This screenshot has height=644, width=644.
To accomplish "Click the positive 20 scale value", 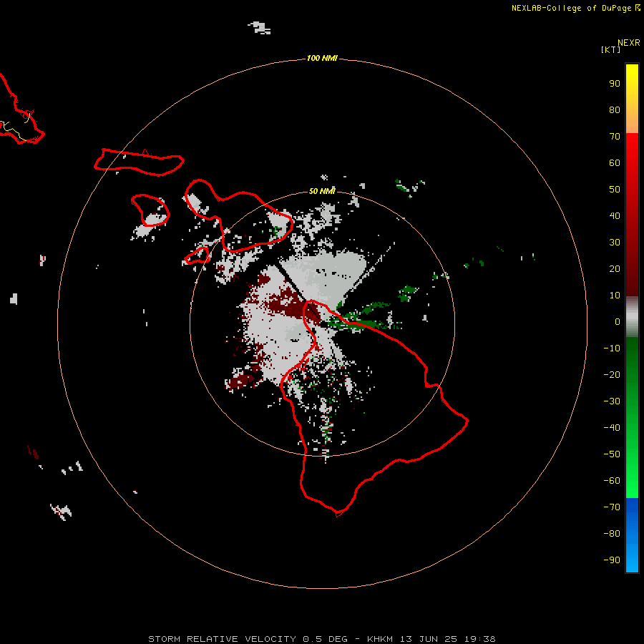I will point(615,268).
